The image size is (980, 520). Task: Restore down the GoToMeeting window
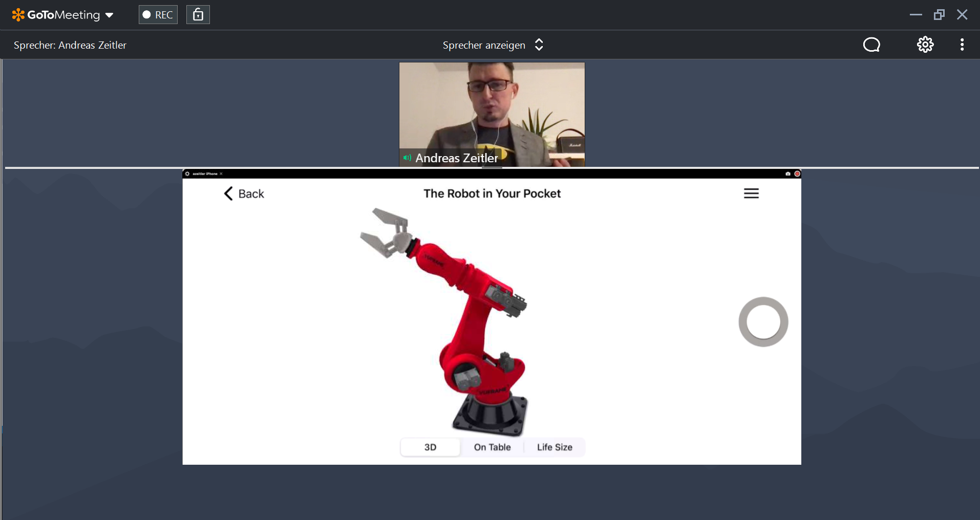(939, 15)
